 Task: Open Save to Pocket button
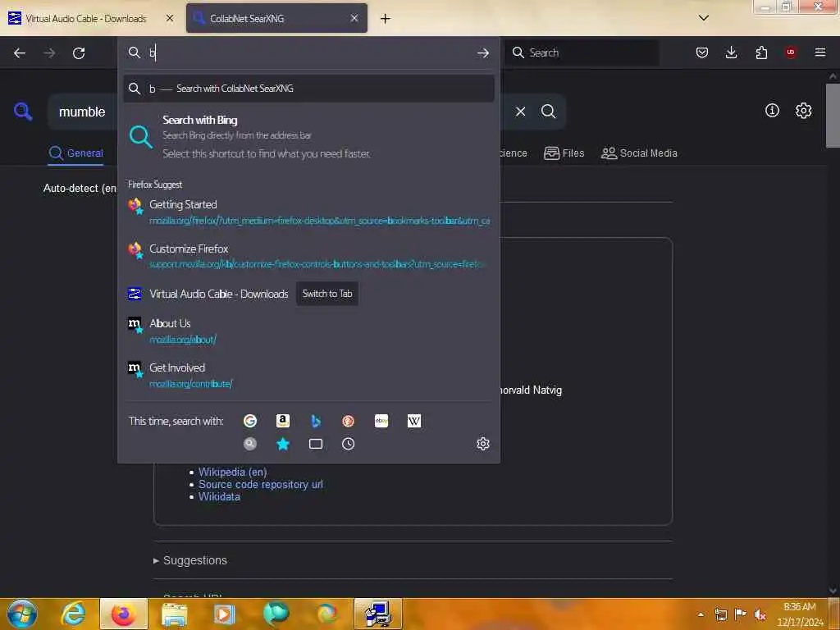coord(702,52)
